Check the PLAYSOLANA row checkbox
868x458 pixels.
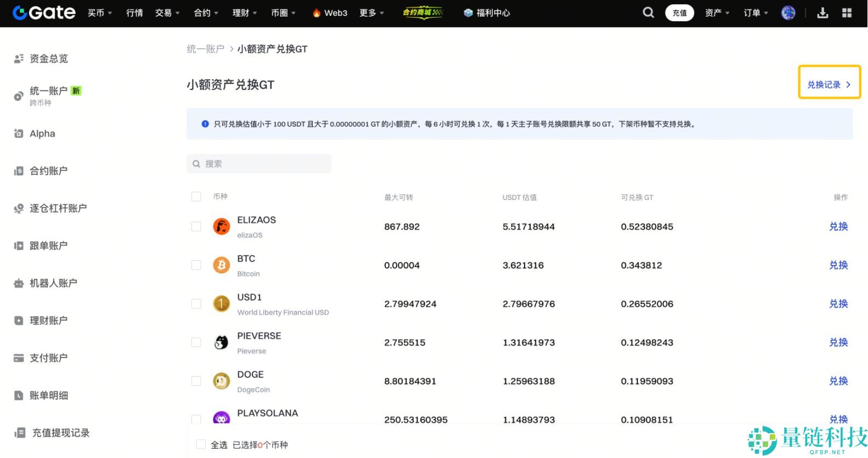(x=196, y=419)
